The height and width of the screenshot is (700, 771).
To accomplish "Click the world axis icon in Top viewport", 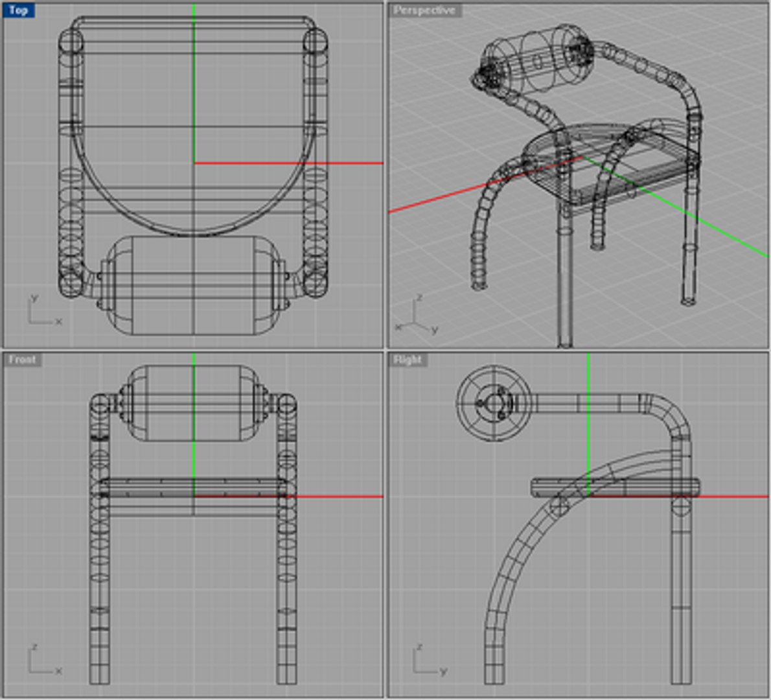I will tap(44, 310).
